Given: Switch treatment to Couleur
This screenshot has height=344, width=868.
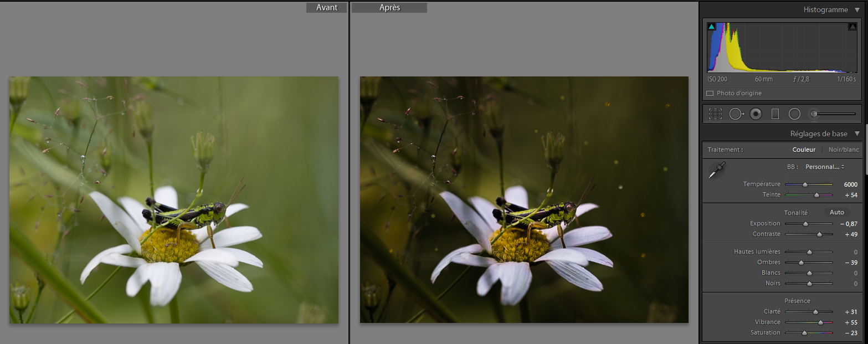Looking at the screenshot, I should [804, 150].
